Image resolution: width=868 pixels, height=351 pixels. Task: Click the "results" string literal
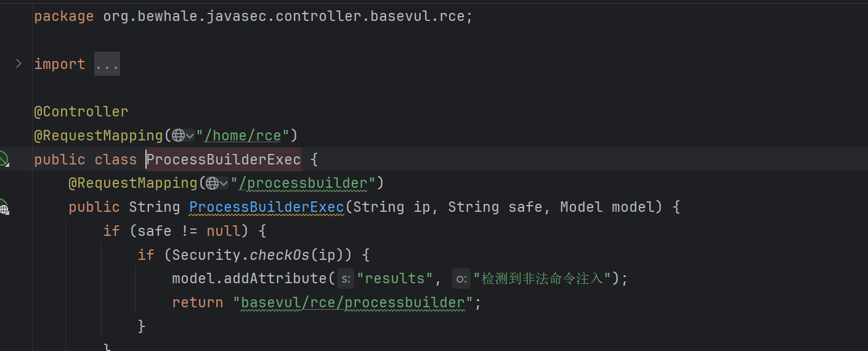[395, 279]
